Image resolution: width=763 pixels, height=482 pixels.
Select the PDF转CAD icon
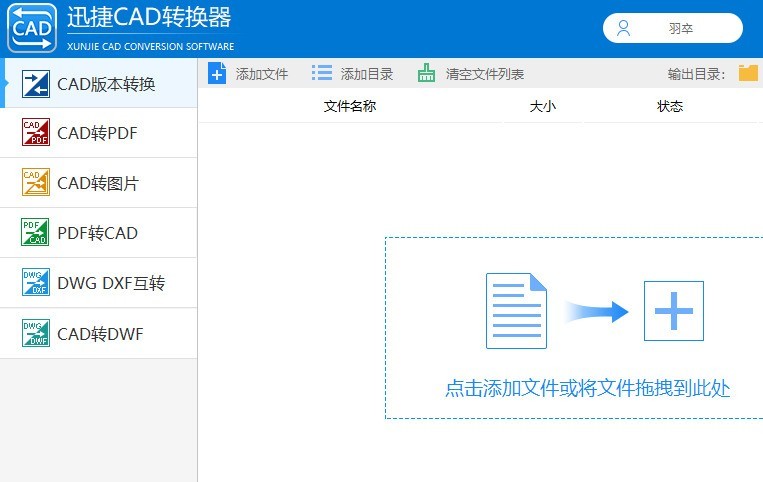[x=36, y=232]
